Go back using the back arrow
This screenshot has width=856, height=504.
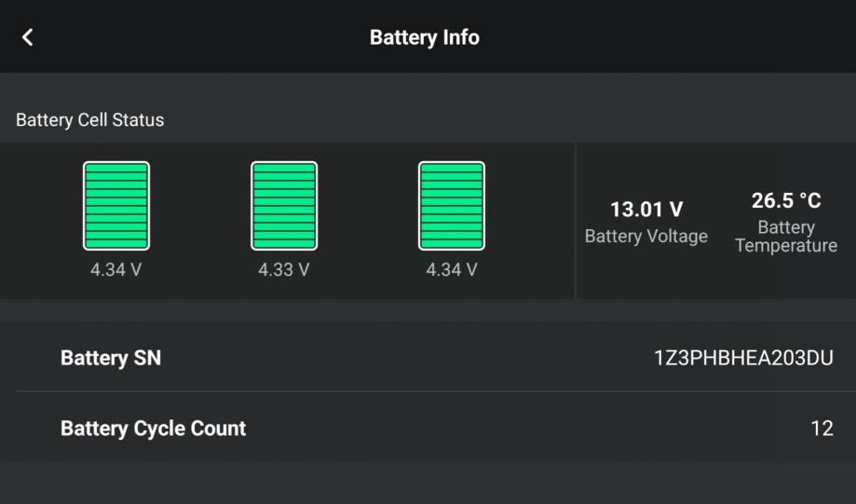click(28, 37)
